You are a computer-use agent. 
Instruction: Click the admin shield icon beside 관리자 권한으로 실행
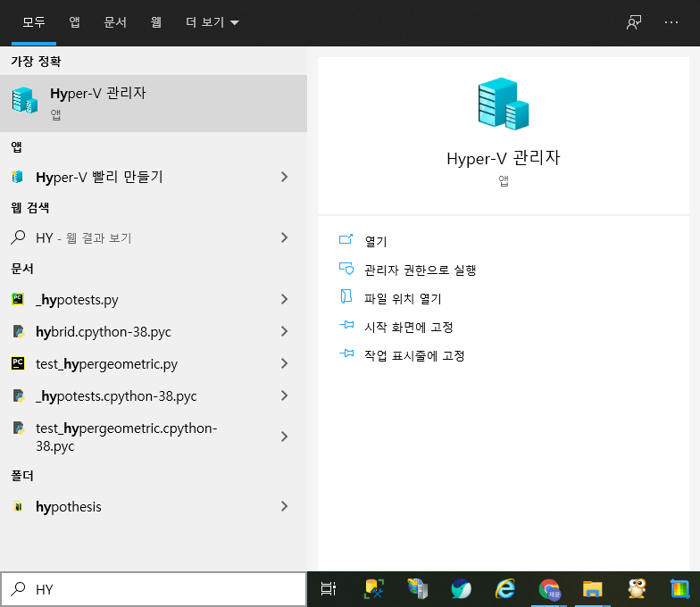click(x=346, y=268)
